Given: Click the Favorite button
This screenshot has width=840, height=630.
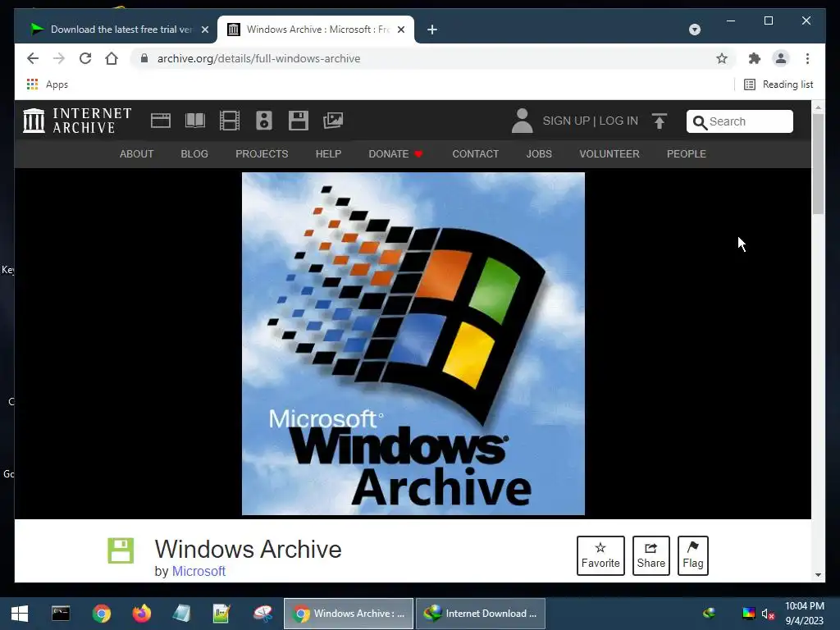Looking at the screenshot, I should point(600,555).
